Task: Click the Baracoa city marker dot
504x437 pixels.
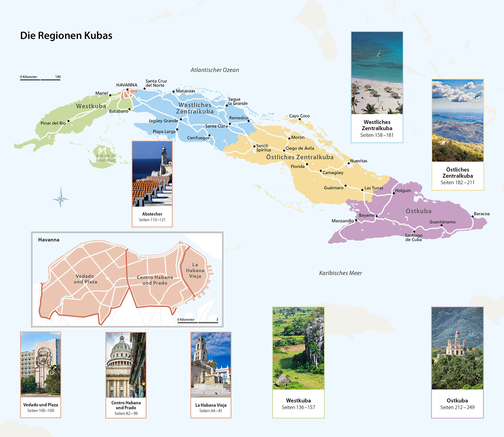Action: (473, 216)
